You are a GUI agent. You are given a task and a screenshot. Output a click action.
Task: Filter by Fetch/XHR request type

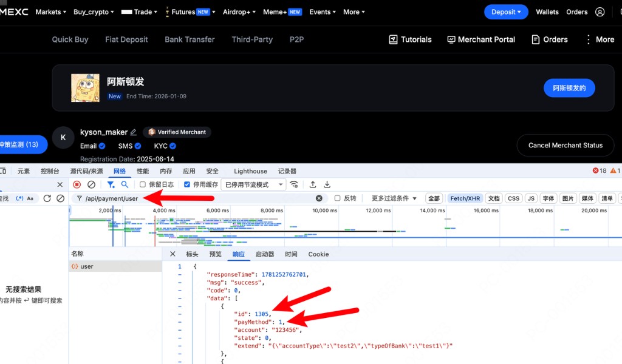coord(465,198)
